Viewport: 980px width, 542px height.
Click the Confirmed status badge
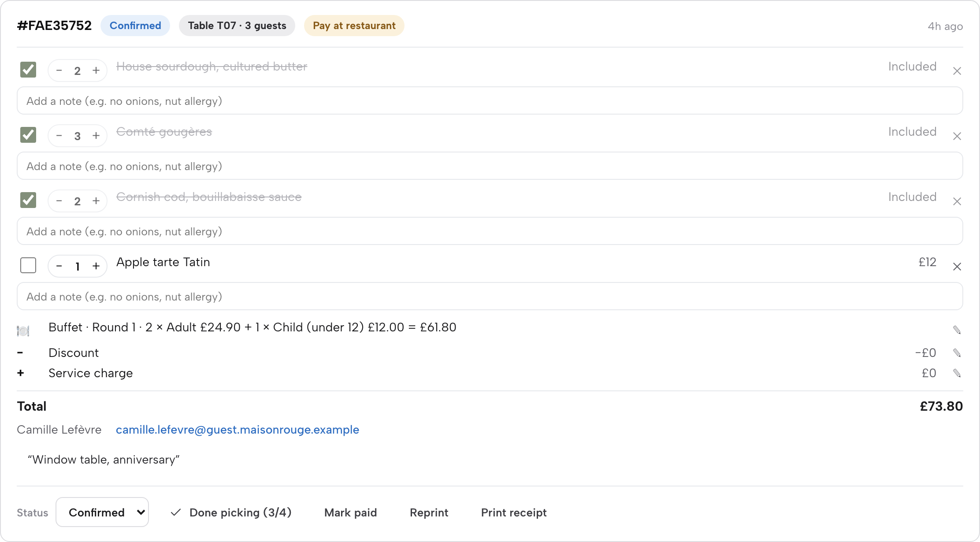135,26
